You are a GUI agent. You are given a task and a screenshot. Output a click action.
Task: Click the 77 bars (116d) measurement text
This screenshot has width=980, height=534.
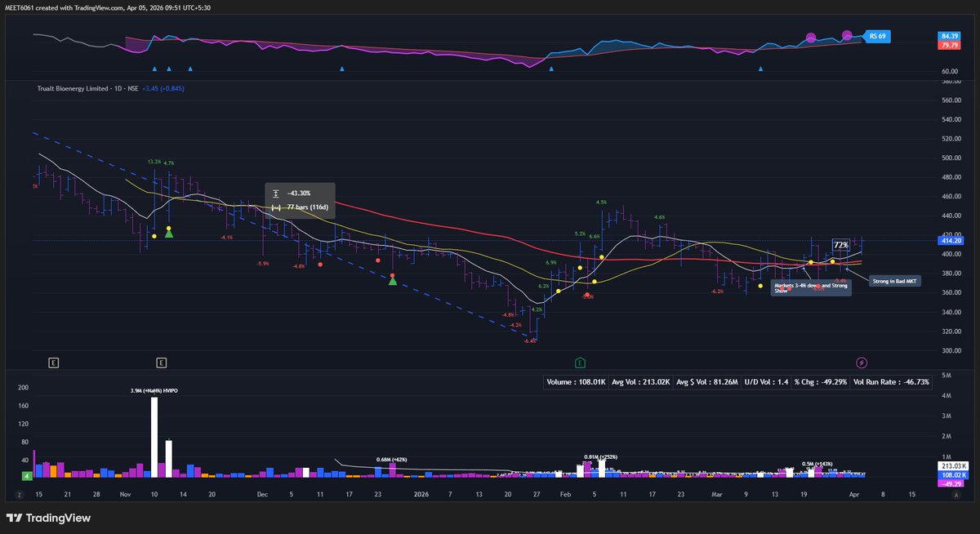click(307, 207)
